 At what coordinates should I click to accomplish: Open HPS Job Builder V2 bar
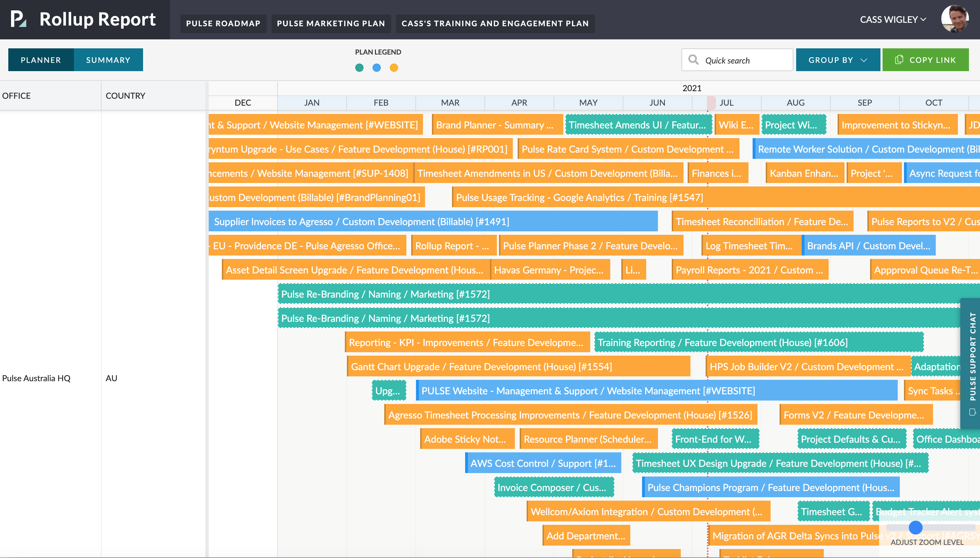pos(808,366)
